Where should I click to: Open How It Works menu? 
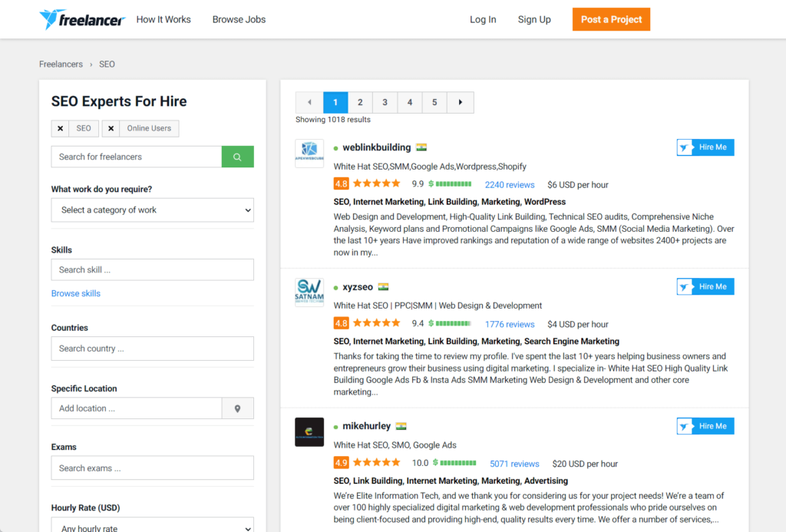coord(163,19)
